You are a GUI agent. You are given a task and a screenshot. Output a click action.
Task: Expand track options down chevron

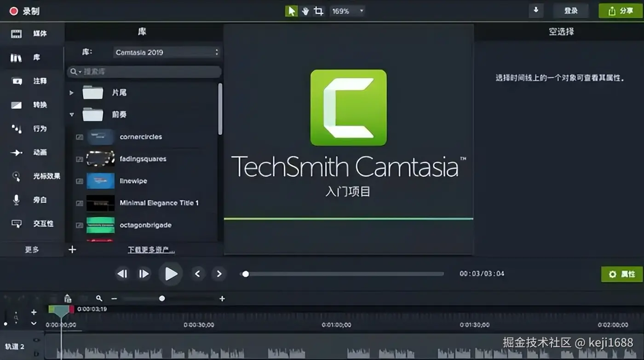pos(34,324)
